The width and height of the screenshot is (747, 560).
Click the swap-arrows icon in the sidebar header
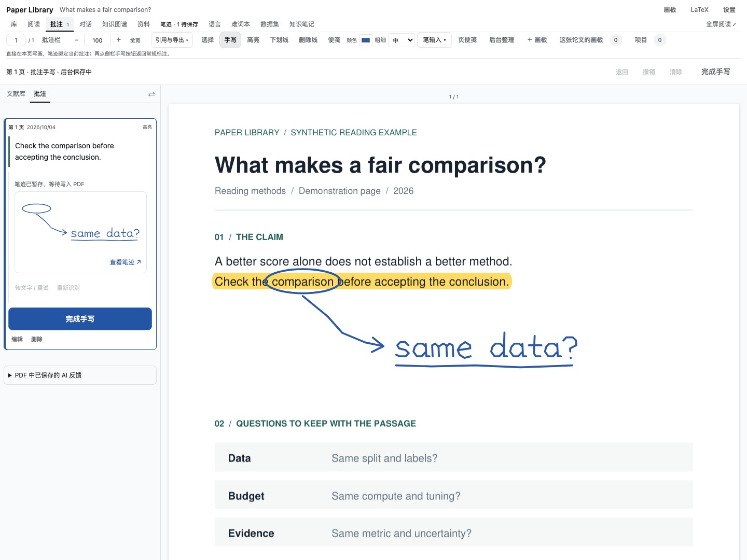[x=151, y=94]
